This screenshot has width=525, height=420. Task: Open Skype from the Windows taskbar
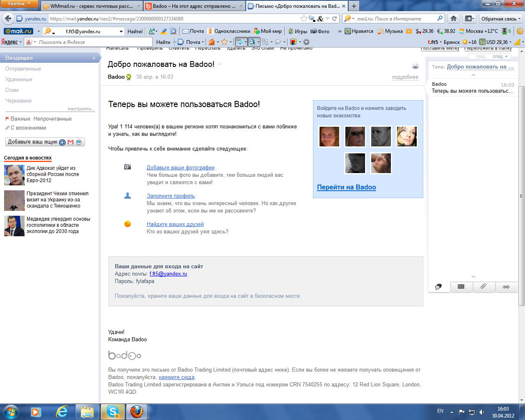coord(112,411)
